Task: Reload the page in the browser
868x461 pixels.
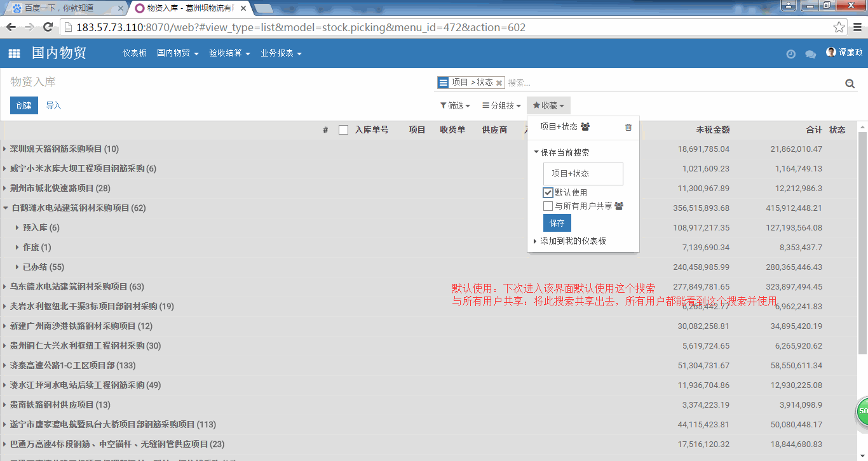Action: (48, 27)
